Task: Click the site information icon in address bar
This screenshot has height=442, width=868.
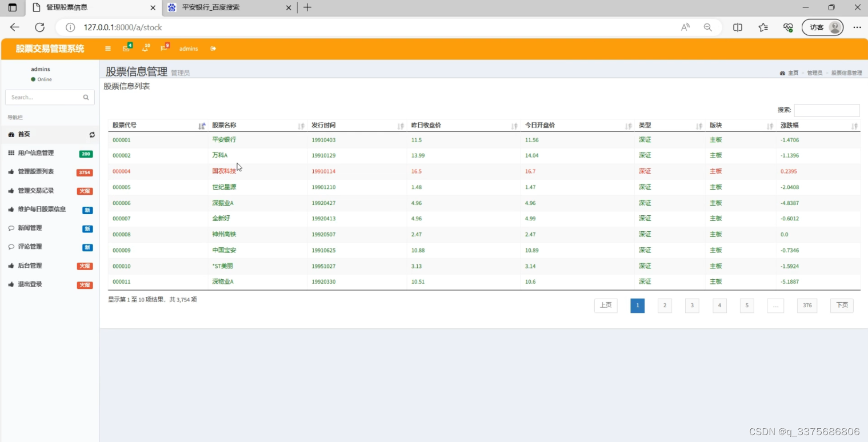Action: tap(70, 27)
